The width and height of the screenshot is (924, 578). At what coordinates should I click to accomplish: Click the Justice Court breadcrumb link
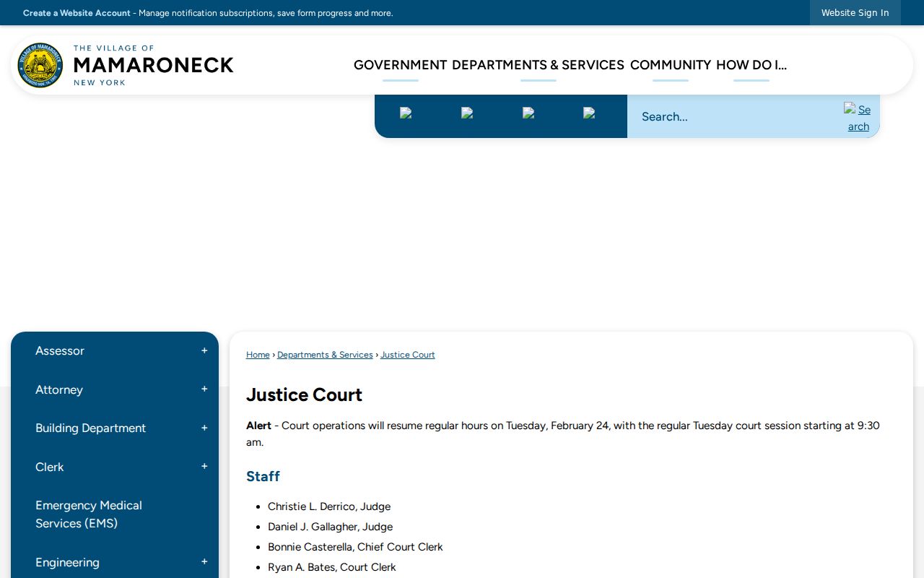408,355
